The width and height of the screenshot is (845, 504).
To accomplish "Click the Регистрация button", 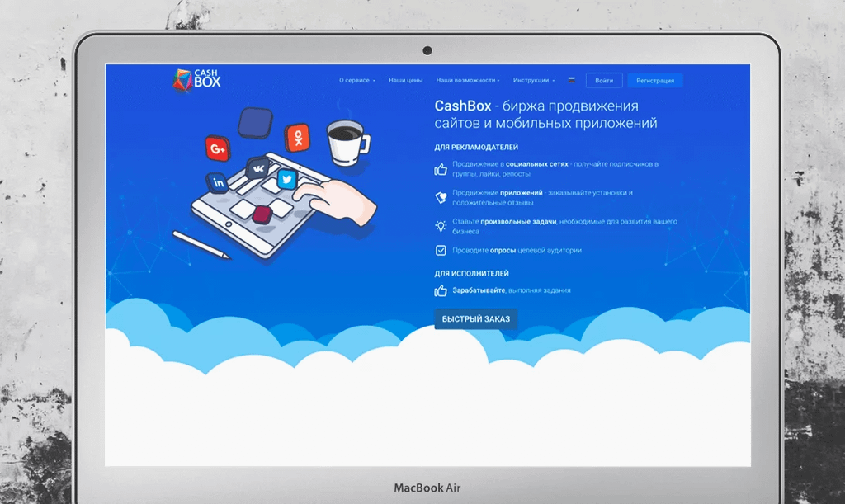I will (x=655, y=80).
